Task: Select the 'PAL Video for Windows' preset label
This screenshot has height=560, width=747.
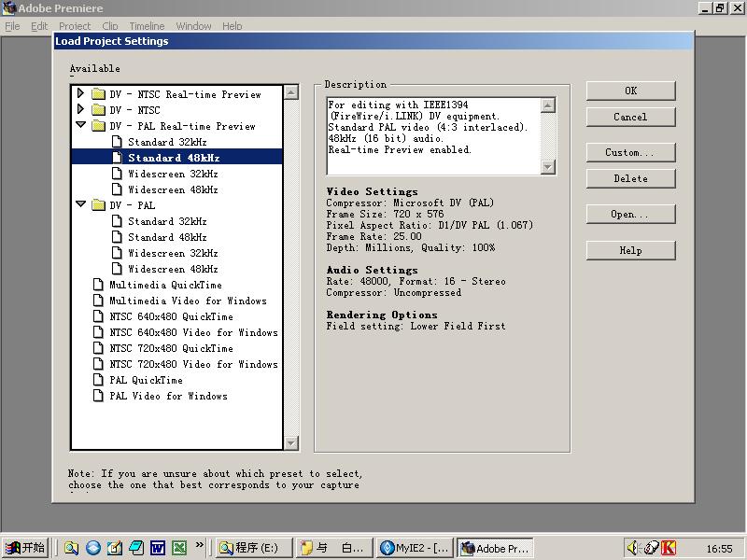Action: coord(169,396)
